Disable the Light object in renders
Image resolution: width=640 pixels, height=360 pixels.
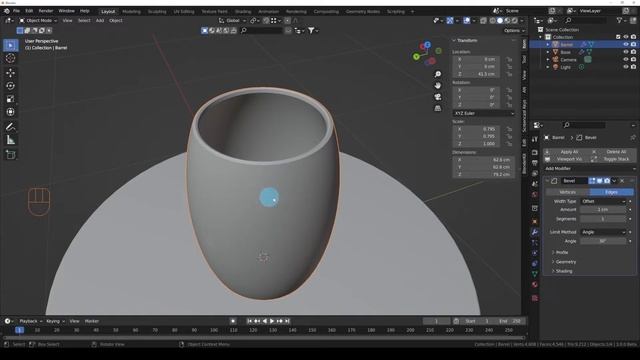(x=633, y=67)
